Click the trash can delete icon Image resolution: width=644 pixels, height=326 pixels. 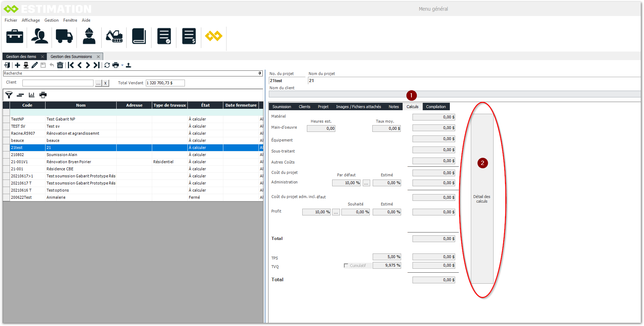coord(60,65)
